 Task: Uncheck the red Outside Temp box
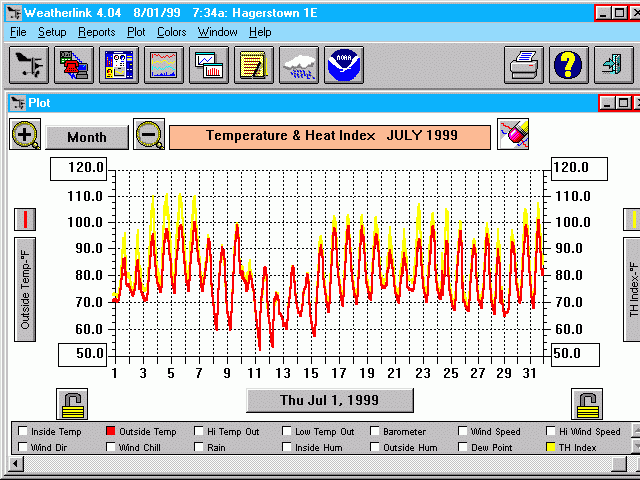[x=111, y=431]
